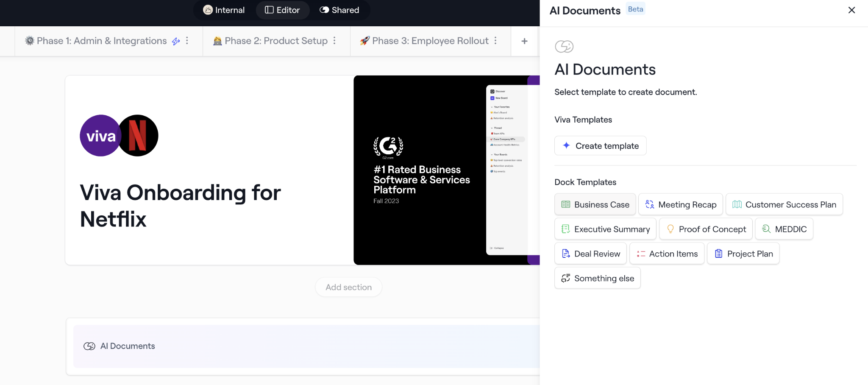Select the Executive Summary template
Viewport: 868px width, 385px height.
point(605,229)
